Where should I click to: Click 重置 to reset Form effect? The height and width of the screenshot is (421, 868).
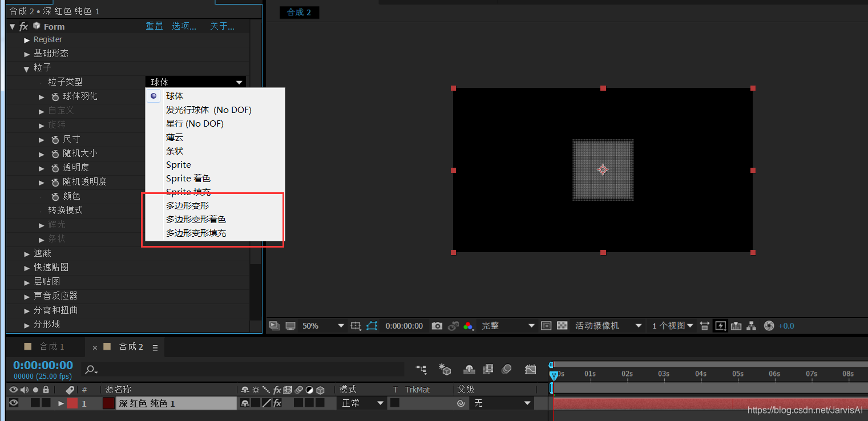coord(154,26)
